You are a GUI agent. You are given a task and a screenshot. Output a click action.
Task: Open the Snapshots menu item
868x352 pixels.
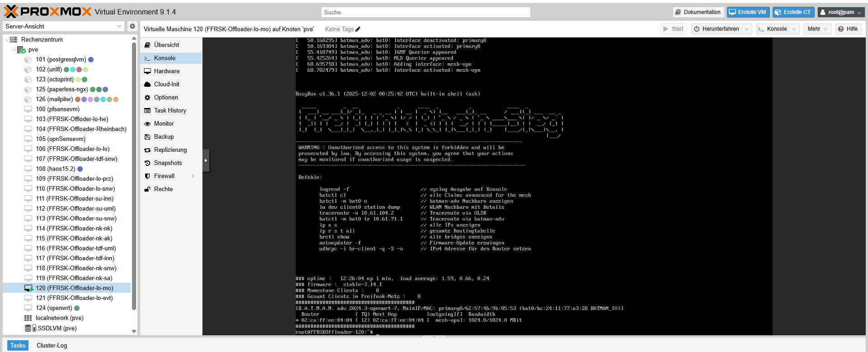coord(168,163)
